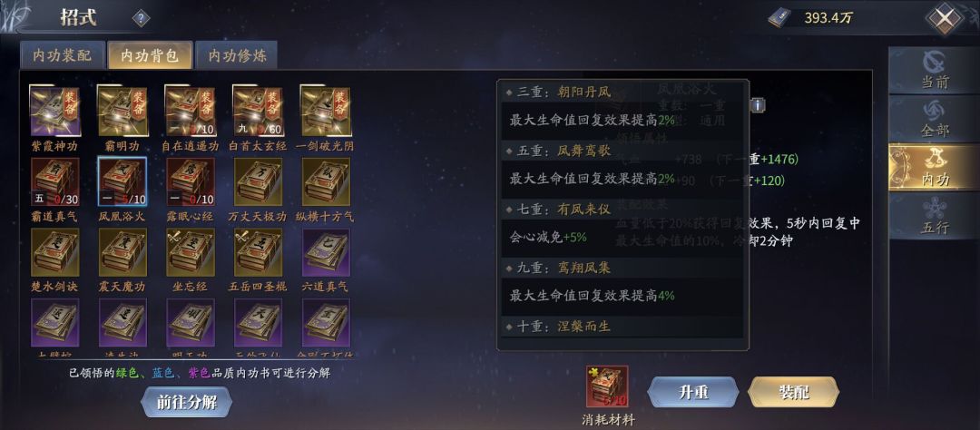Screen dimensions: 980x430
Task: Tap the 消耗材料 material thumbnail
Action: (x=607, y=386)
